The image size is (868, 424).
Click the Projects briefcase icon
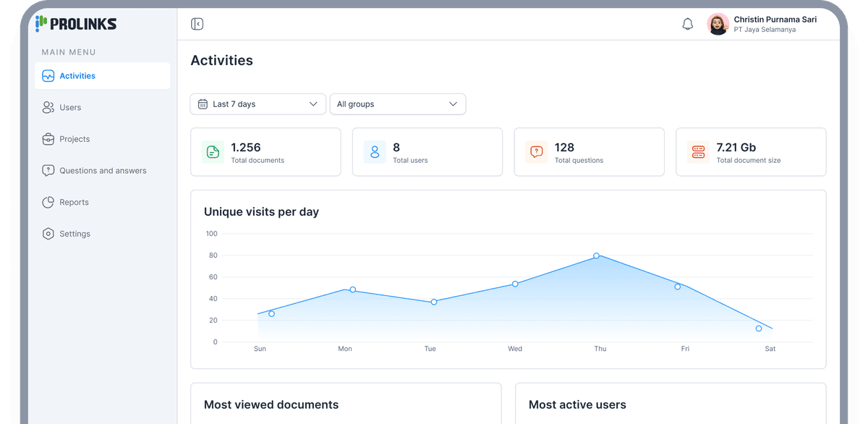coord(48,139)
